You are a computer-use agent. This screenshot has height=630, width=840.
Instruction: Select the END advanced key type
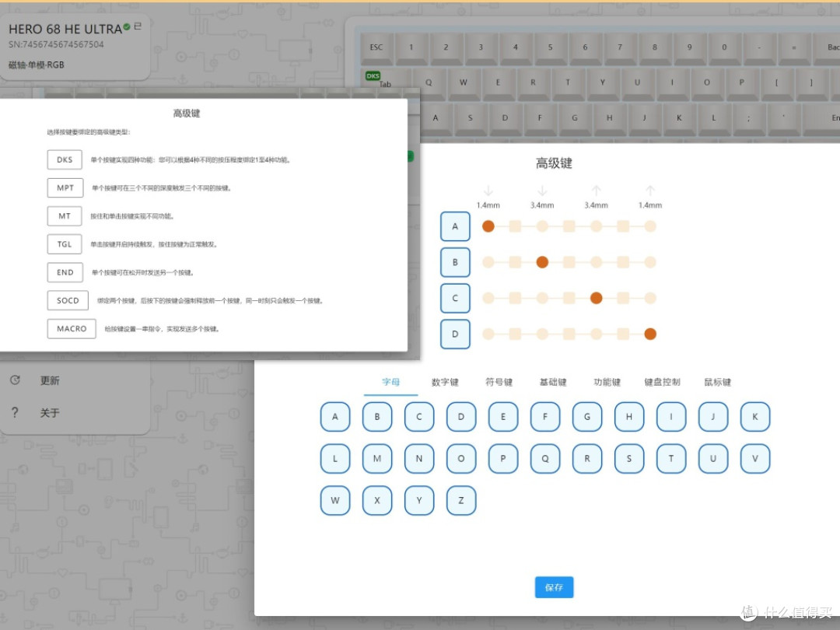[65, 272]
